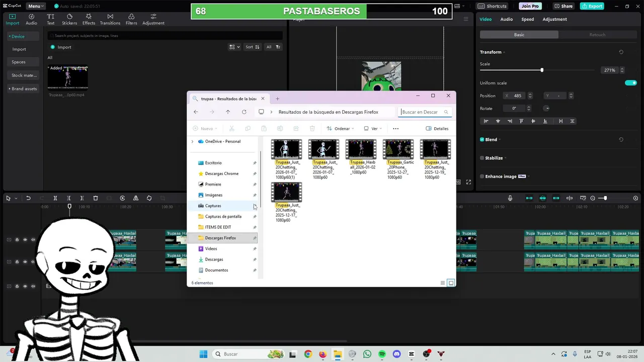
Task: Open the three-dots more options in Explorer
Action: pyautogui.click(x=395, y=129)
